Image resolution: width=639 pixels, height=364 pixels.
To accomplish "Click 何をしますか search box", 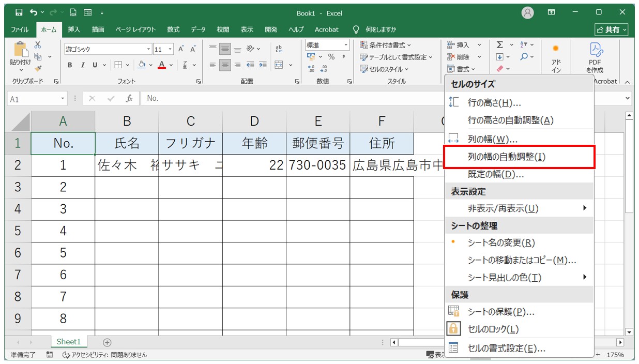I will (381, 30).
